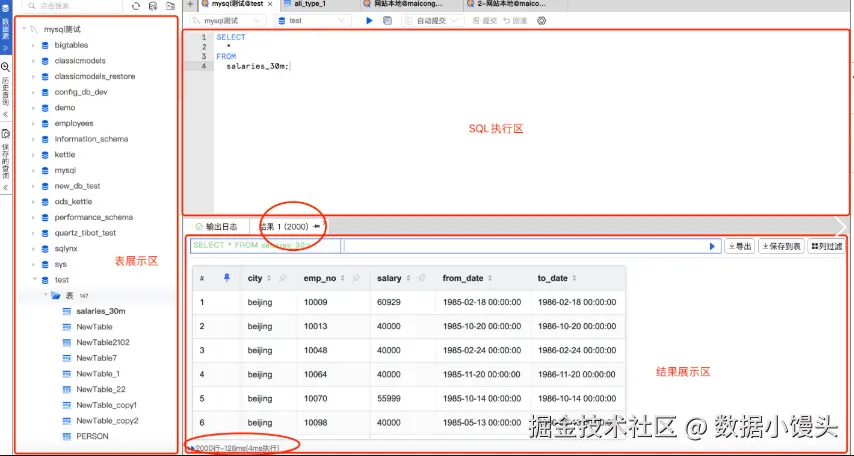
Task: Sort by the from_date column
Action: [490, 278]
